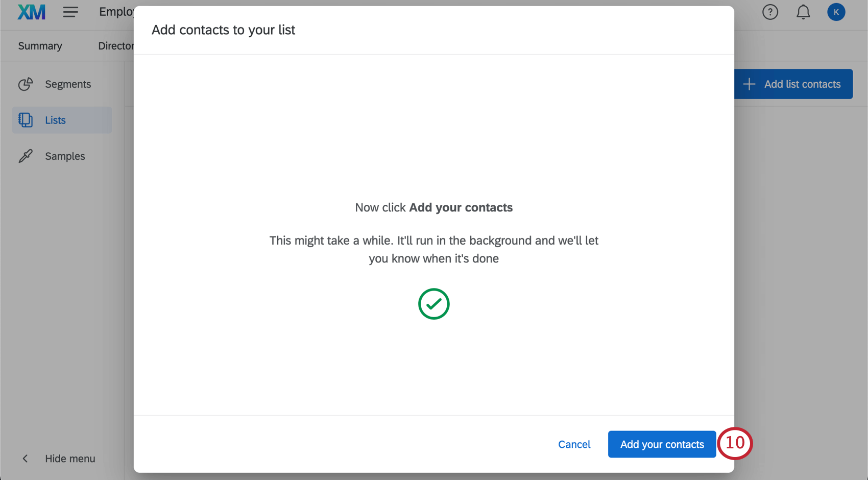
Task: Click the step 10 marker circle
Action: click(x=735, y=444)
